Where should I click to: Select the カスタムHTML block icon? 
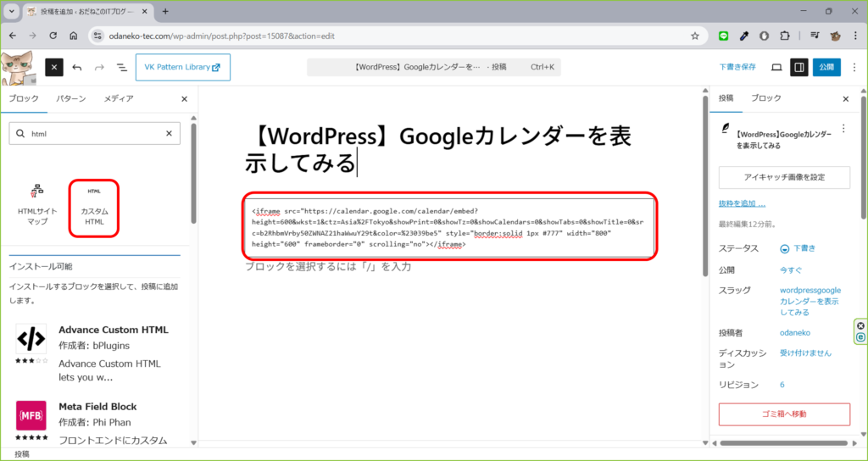94,204
